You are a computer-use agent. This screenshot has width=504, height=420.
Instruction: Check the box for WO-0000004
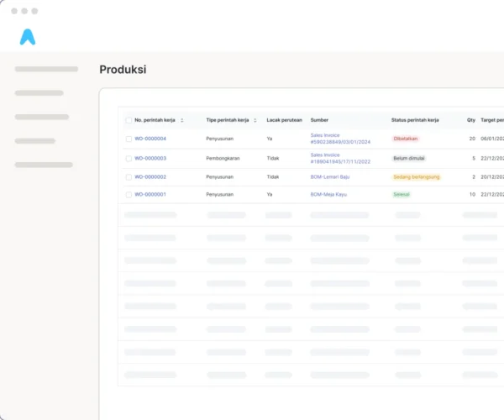coord(129,139)
